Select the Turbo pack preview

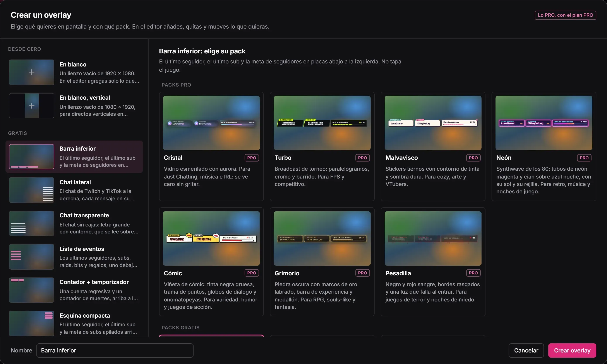click(322, 123)
